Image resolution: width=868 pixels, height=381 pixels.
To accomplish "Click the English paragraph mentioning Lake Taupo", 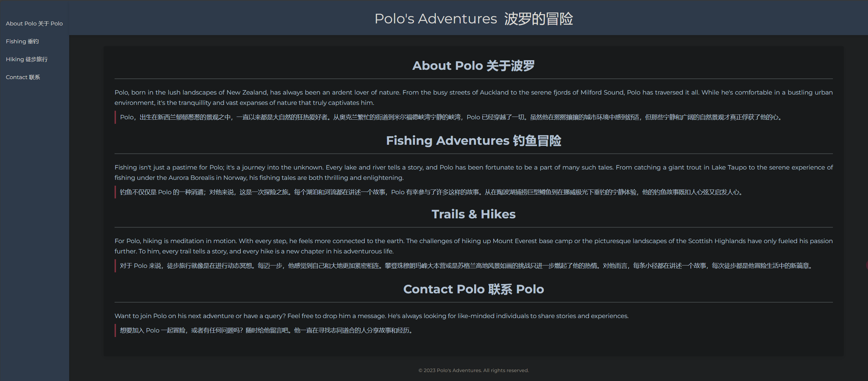I will [x=473, y=172].
